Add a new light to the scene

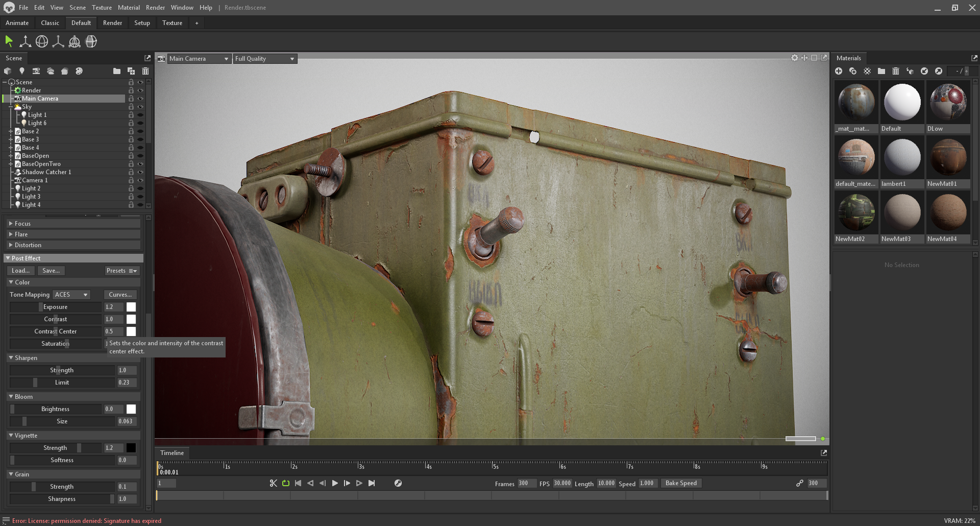(22, 71)
